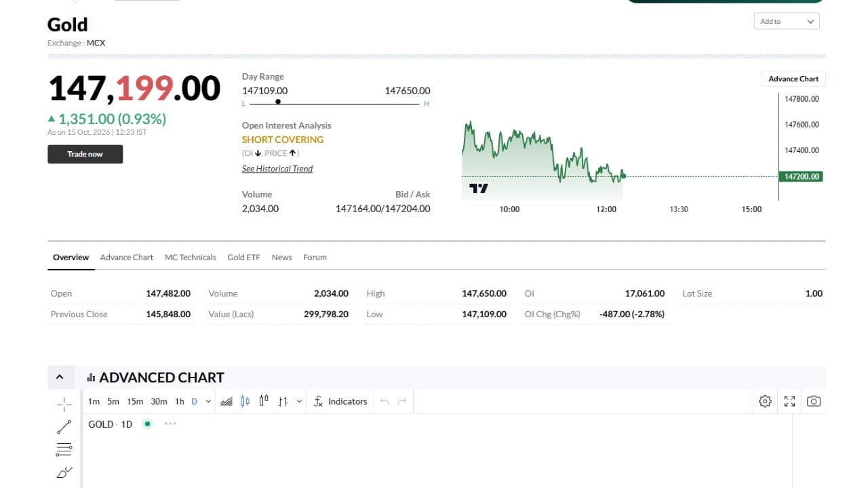Click the TradingView logo on mini chart
Image resolution: width=868 pixels, height=488 pixels.
pyautogui.click(x=479, y=188)
